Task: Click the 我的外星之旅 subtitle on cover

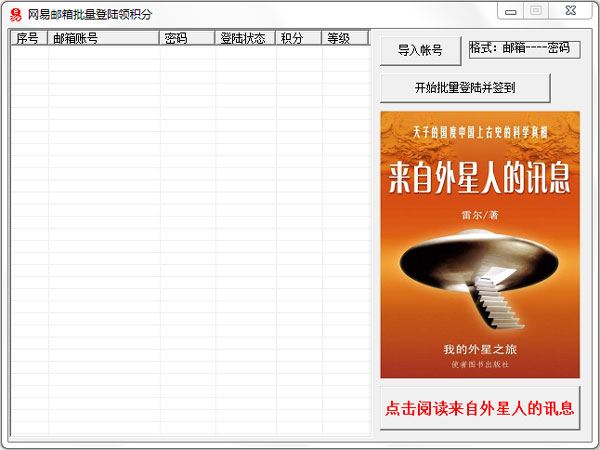Action: 480,350
